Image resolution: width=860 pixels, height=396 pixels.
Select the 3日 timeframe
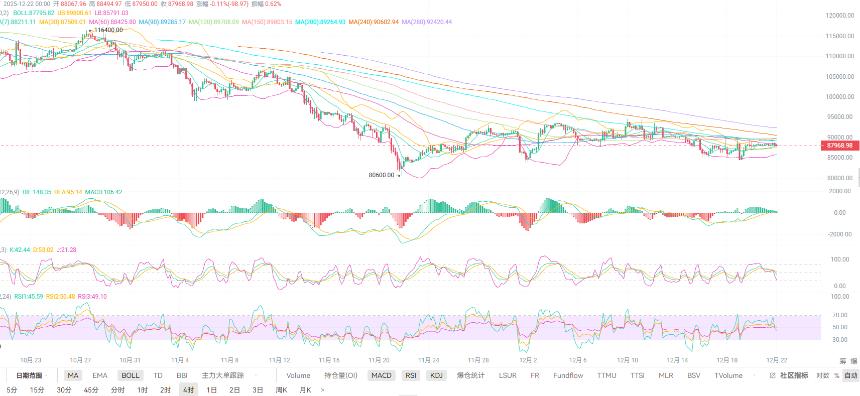(257, 390)
